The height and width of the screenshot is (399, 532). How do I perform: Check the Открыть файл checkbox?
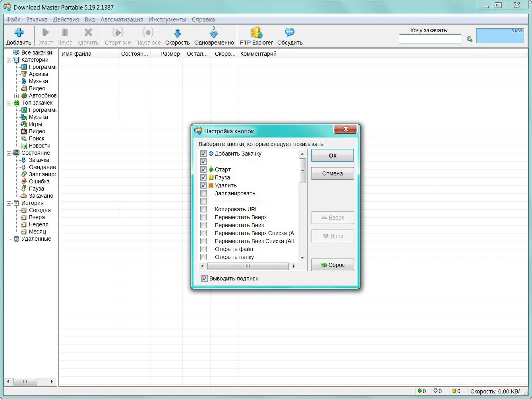click(x=203, y=249)
